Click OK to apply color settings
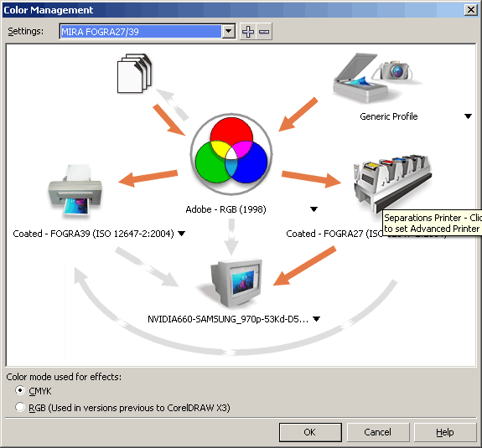Viewport: 482px width, 448px height. [x=310, y=432]
